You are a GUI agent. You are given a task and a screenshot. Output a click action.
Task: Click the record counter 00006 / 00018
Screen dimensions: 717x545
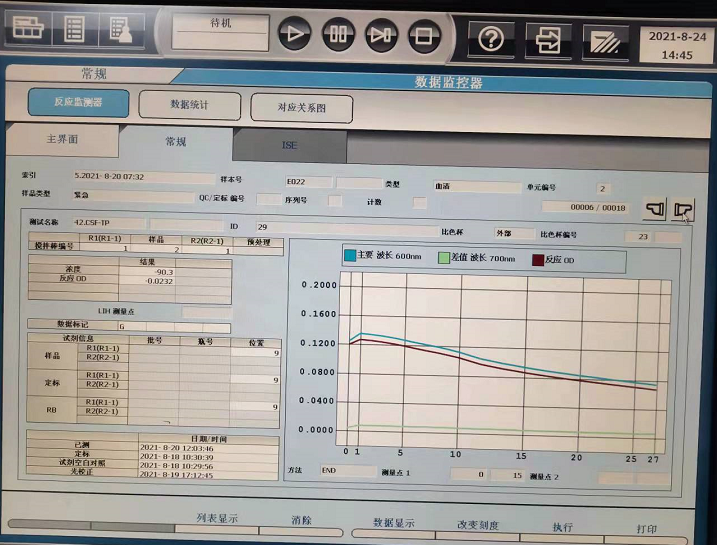[585, 208]
